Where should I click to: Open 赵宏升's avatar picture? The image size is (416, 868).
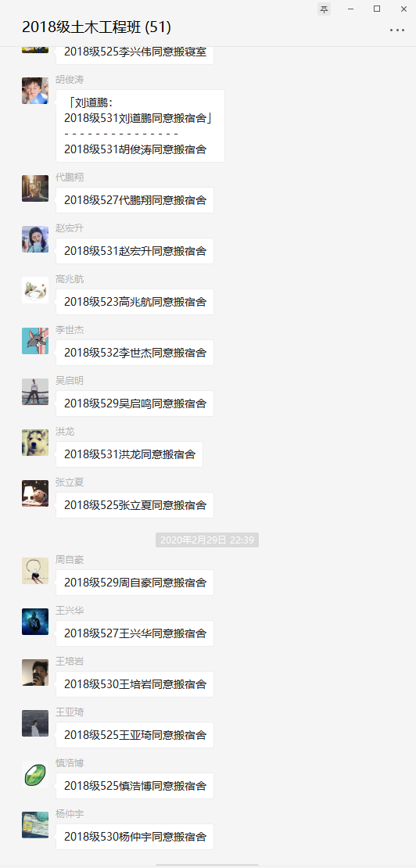35,239
